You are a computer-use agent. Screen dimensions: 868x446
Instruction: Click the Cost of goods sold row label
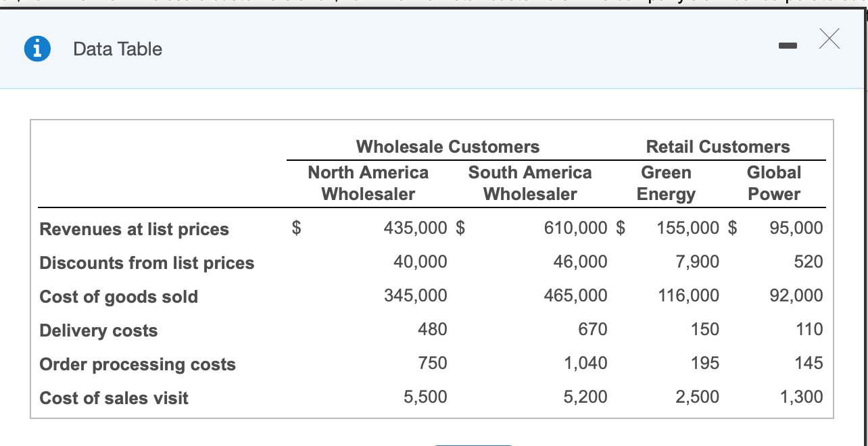point(118,297)
